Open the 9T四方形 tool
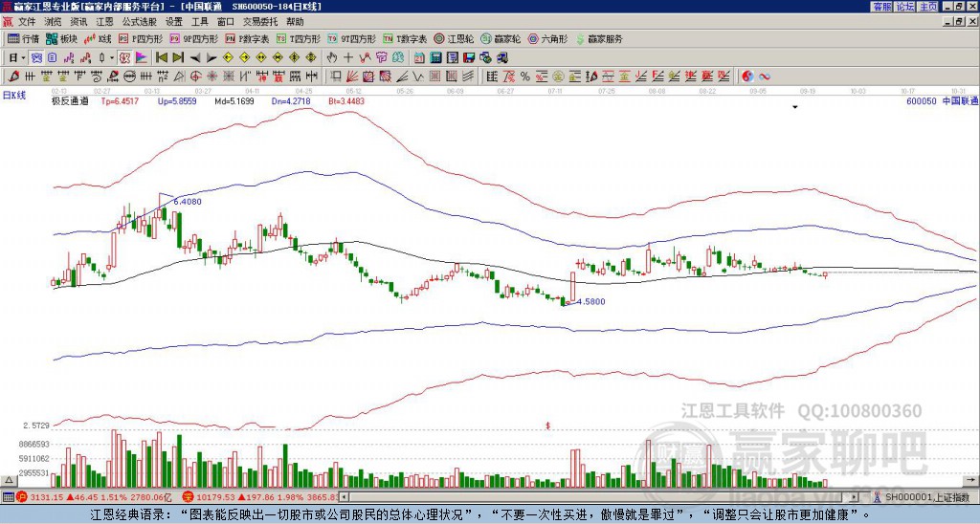Screen dimensions: 980x524 point(352,38)
